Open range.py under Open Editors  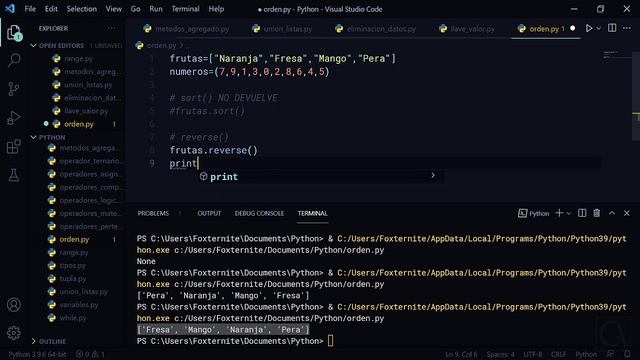pos(77,58)
